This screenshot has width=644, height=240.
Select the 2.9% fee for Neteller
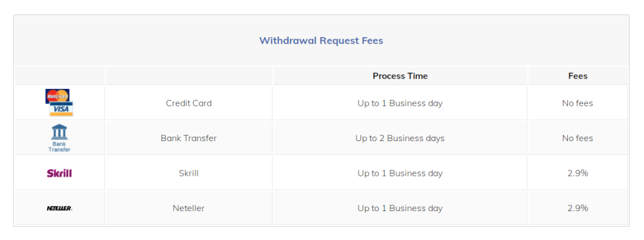(578, 209)
